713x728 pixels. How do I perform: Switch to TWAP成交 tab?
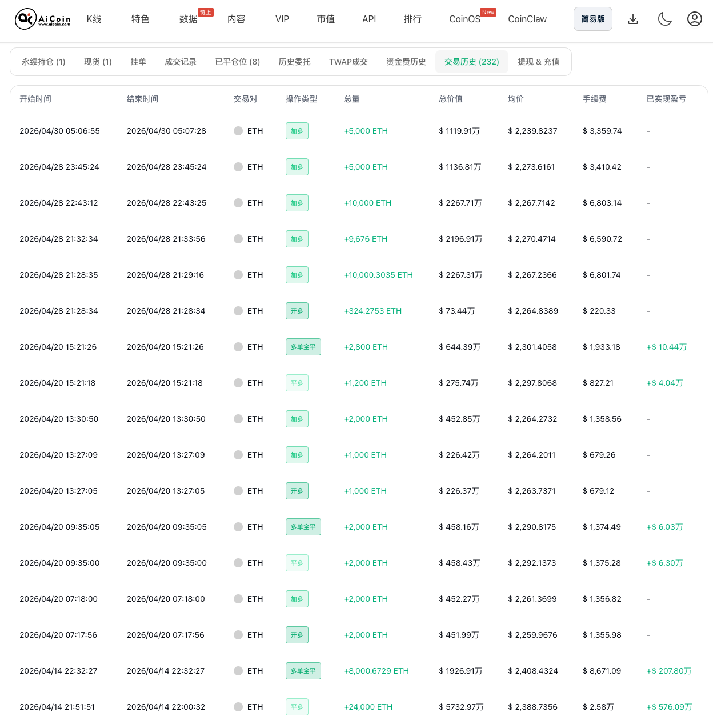[349, 62]
